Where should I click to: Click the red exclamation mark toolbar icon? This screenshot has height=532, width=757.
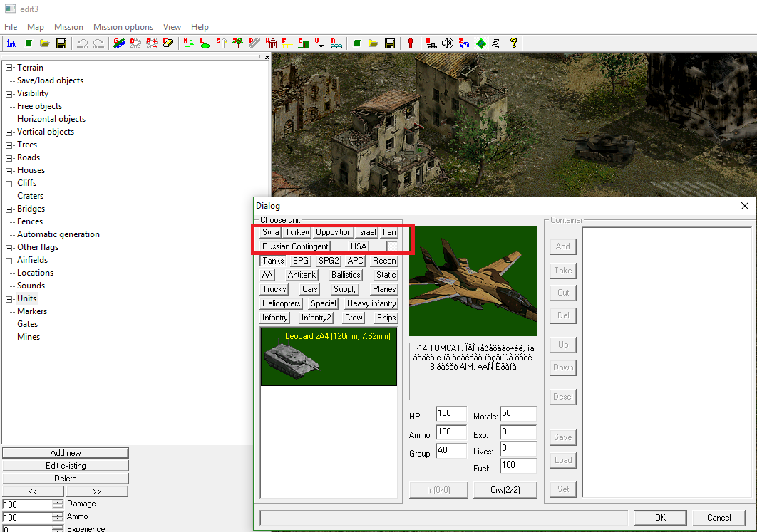(411, 43)
